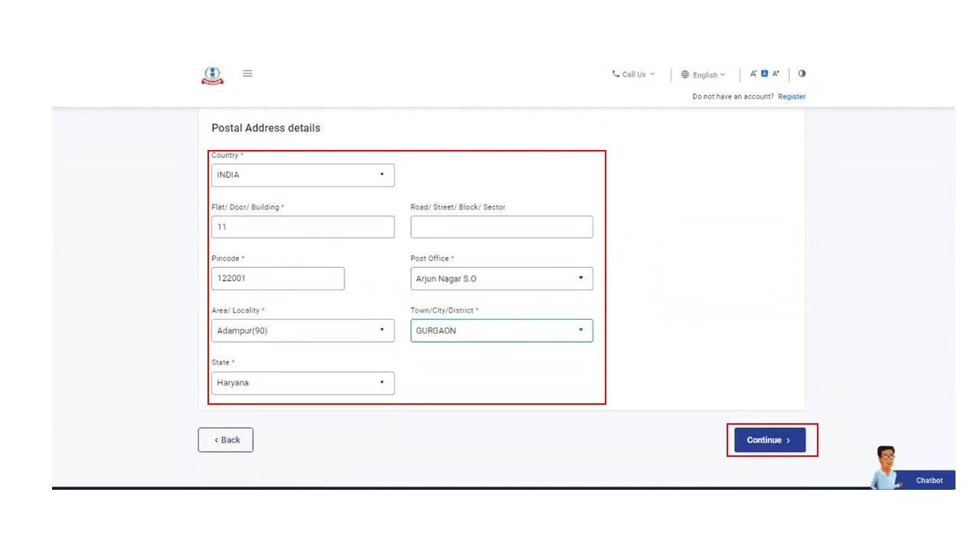Open the Country dropdown showing INDIA
The width and height of the screenshot is (980, 551).
[302, 175]
